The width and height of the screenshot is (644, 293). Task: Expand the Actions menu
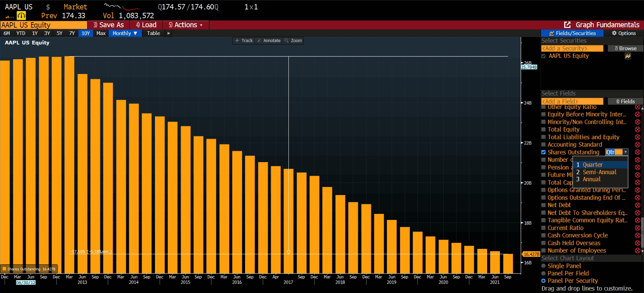[186, 25]
